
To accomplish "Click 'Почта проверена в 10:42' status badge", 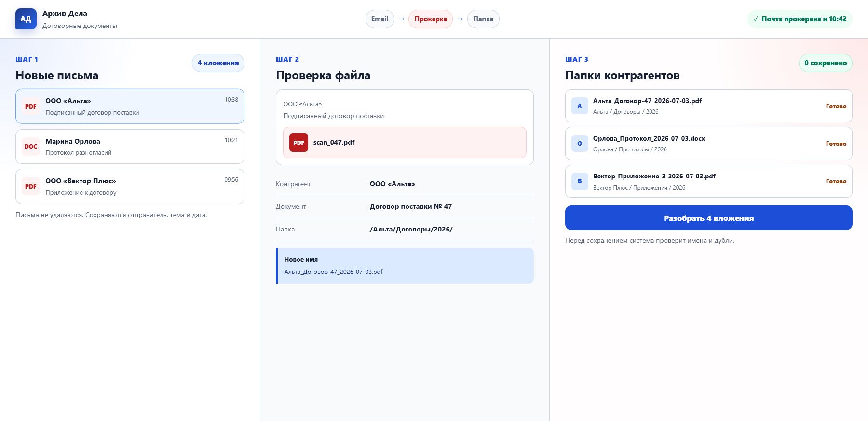I will [800, 19].
